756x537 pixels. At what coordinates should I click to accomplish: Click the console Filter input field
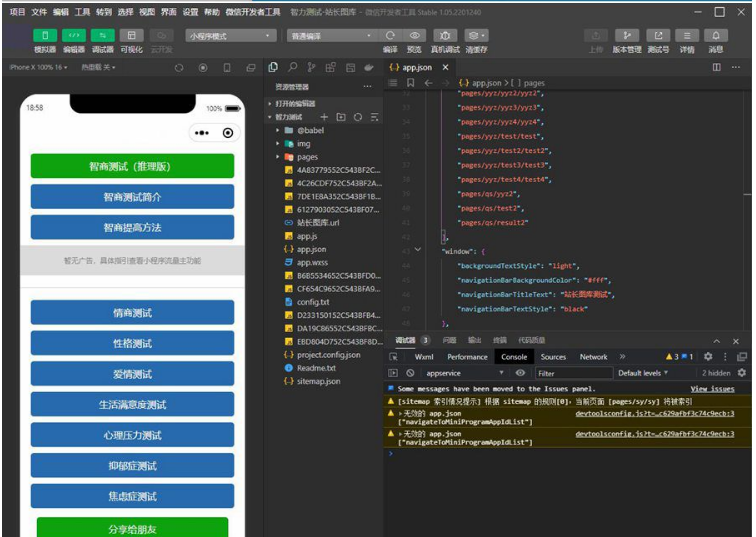click(x=570, y=373)
